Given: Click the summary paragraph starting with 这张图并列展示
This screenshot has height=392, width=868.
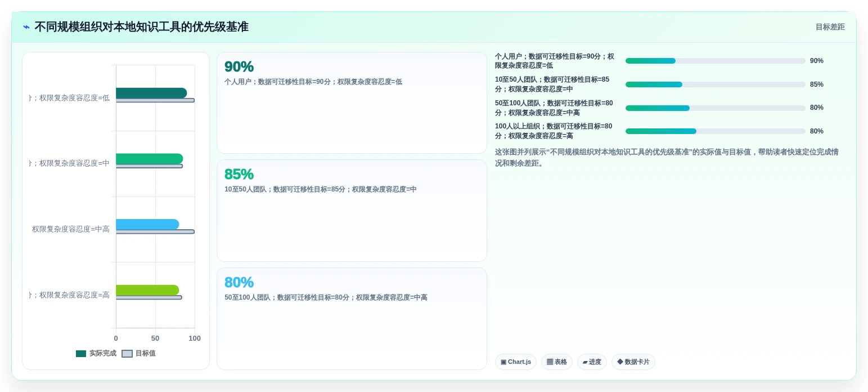Looking at the screenshot, I should coord(667,158).
